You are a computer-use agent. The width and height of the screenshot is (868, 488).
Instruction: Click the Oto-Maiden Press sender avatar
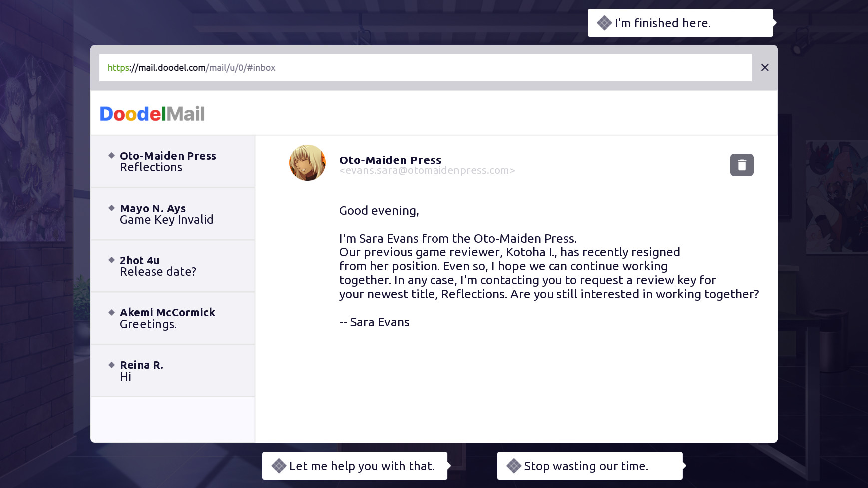pyautogui.click(x=308, y=163)
